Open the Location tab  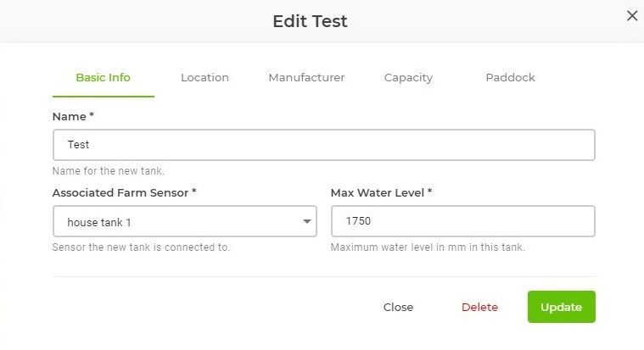click(x=204, y=77)
